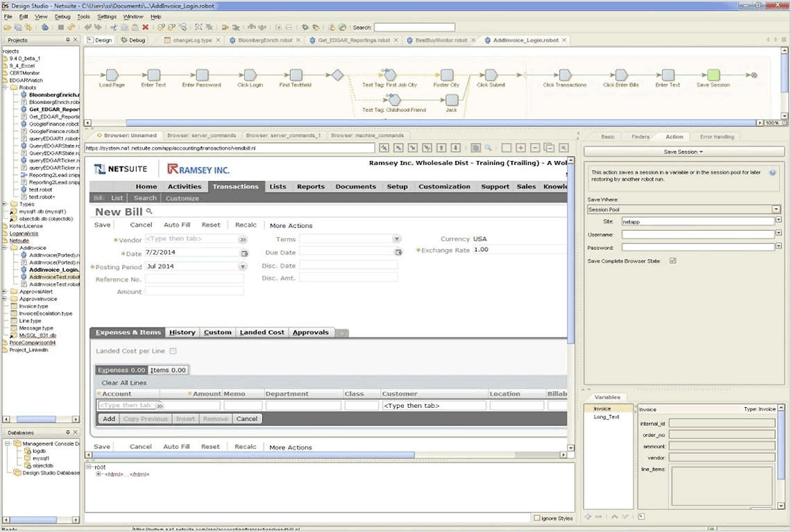Select the Click Transactions step node

[565, 75]
